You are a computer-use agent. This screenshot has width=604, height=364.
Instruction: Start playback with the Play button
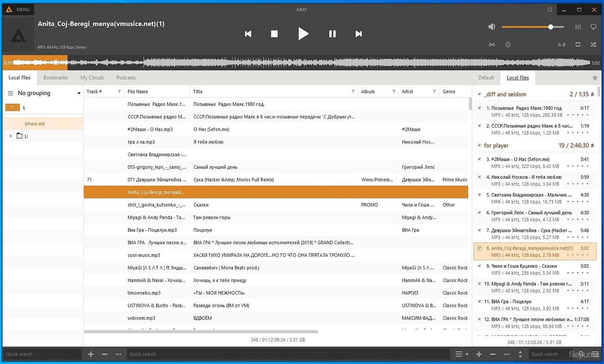coord(303,34)
